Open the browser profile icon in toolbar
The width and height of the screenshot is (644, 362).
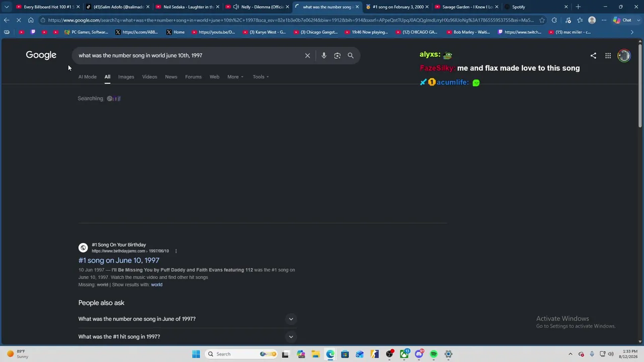(x=592, y=20)
